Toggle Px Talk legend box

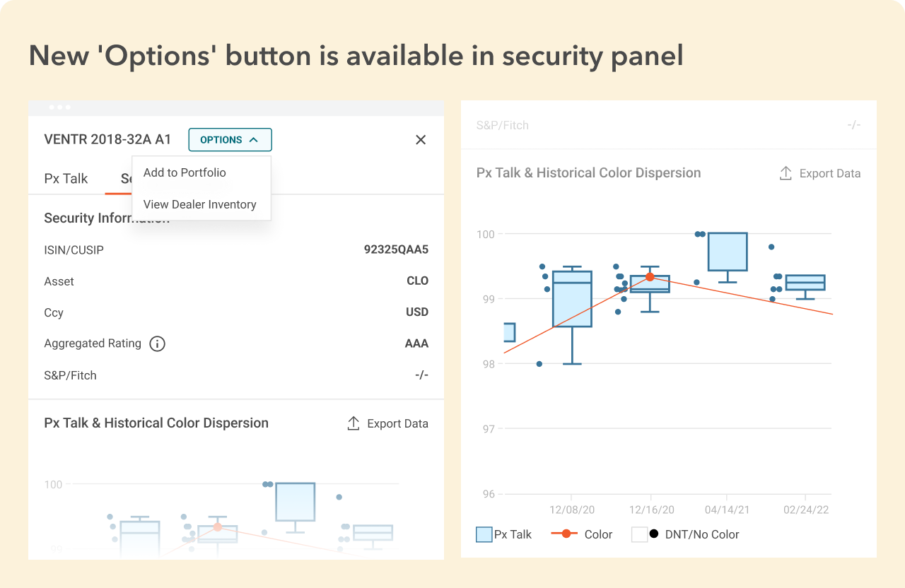(484, 534)
